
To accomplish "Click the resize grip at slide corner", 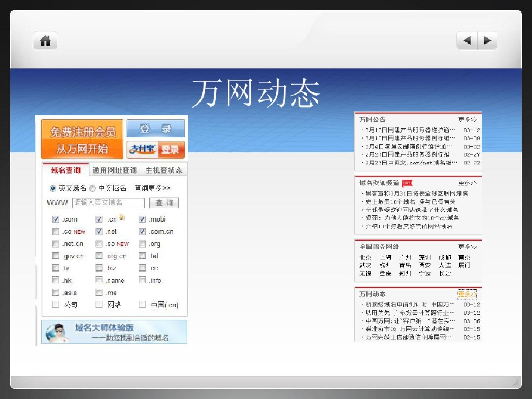I will [515, 383].
